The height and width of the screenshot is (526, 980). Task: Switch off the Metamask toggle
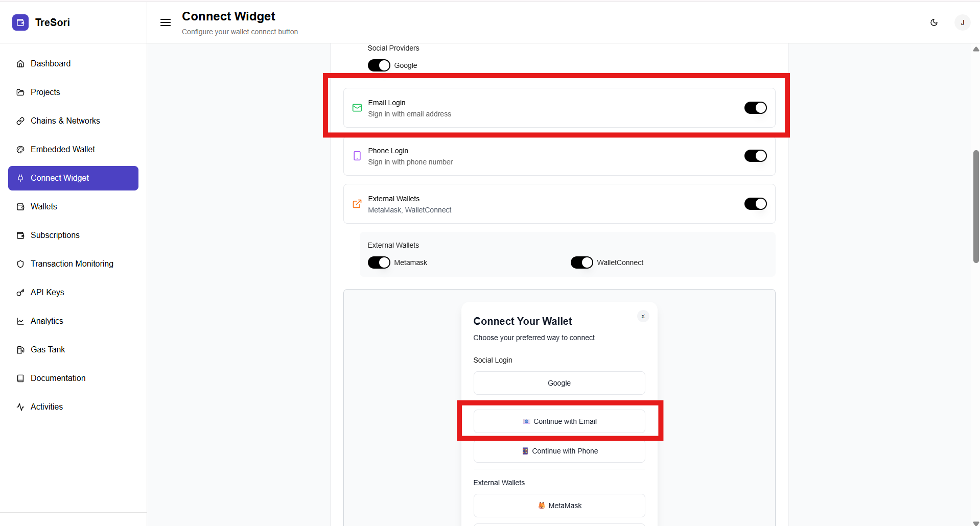click(379, 262)
